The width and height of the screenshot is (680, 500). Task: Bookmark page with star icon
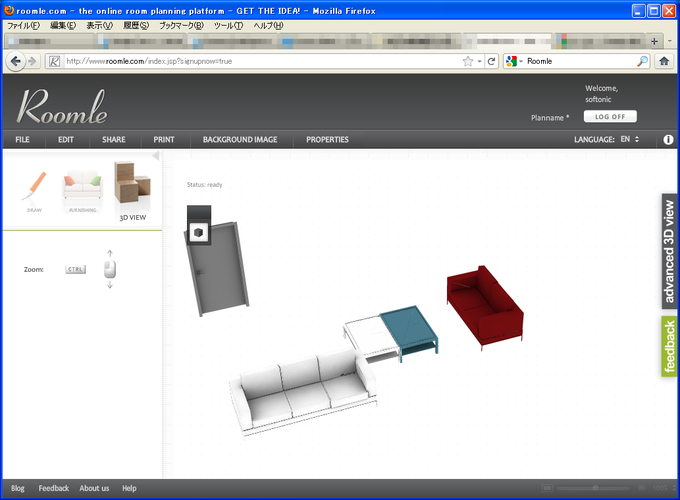468,61
